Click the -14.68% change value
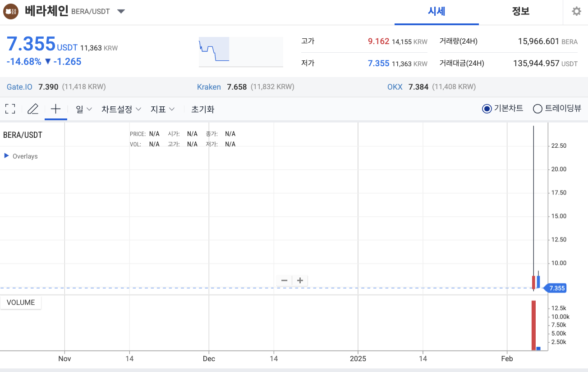 pyautogui.click(x=24, y=62)
